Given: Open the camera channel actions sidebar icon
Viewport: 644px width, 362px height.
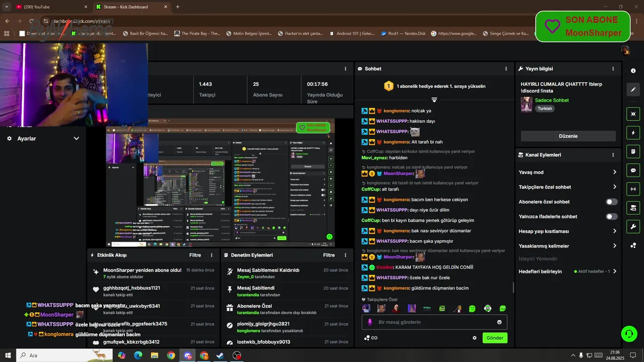Looking at the screenshot, I should point(633,208).
